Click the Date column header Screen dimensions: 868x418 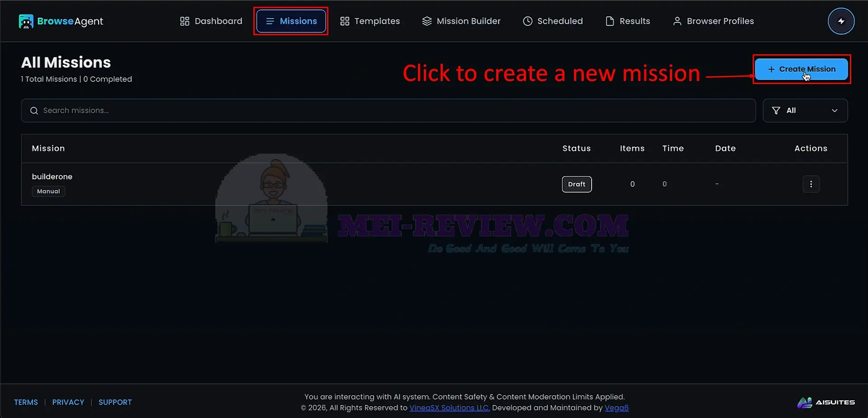tap(725, 148)
